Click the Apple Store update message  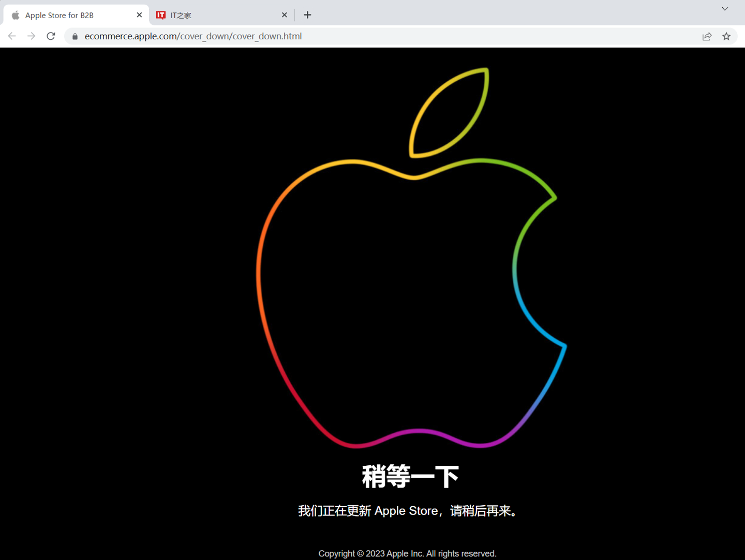coord(407,511)
